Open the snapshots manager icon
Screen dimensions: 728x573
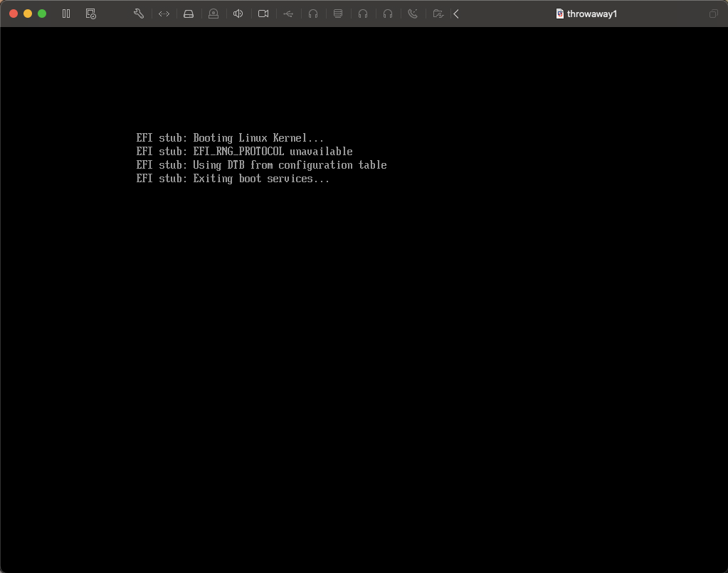(x=91, y=14)
